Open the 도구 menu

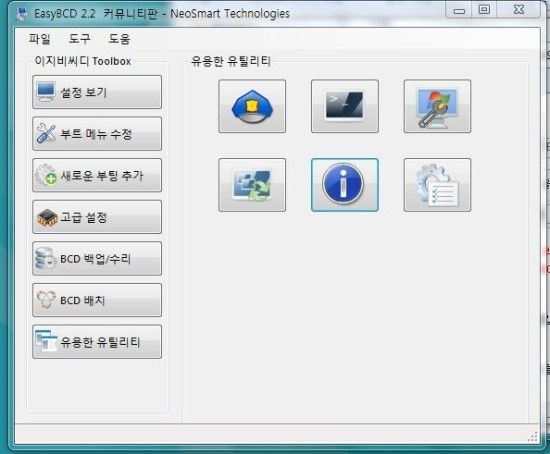[79, 39]
